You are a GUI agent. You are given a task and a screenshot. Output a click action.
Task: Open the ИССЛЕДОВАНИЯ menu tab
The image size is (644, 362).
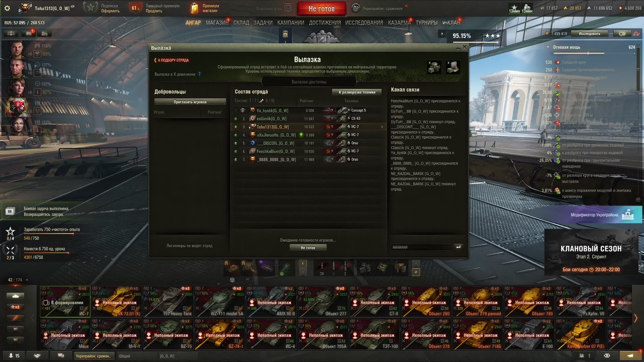(x=364, y=23)
